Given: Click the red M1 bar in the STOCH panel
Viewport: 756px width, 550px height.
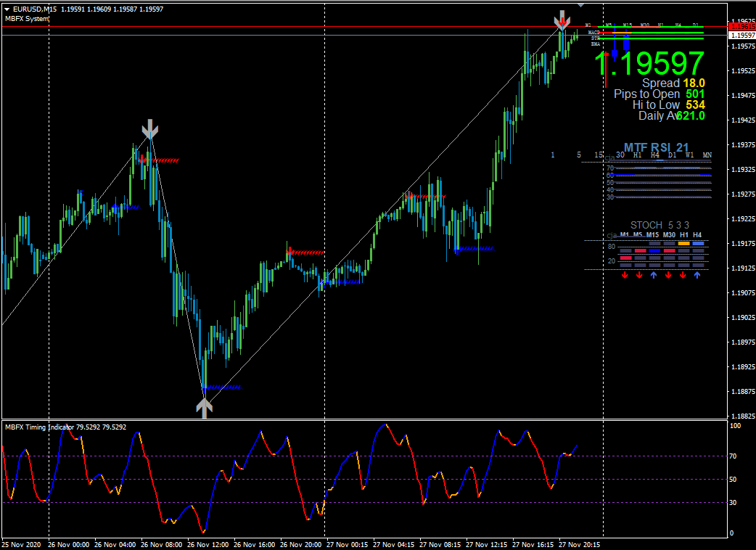Looking at the screenshot, I should coord(625,258).
